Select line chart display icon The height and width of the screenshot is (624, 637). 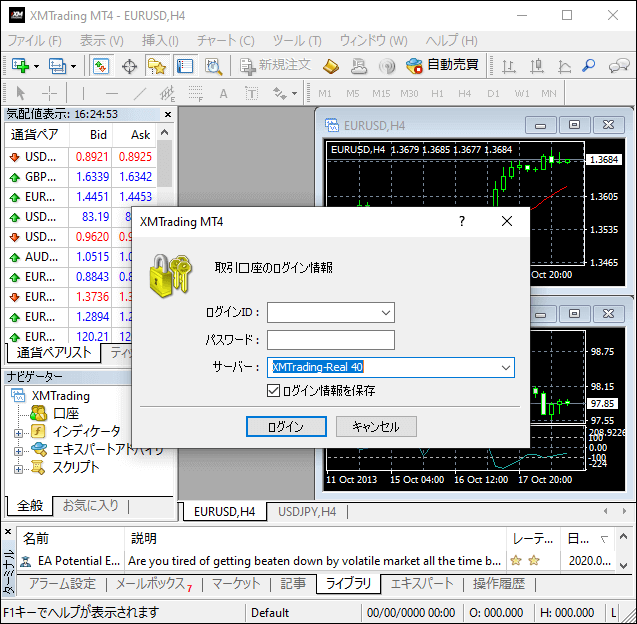[x=564, y=66]
